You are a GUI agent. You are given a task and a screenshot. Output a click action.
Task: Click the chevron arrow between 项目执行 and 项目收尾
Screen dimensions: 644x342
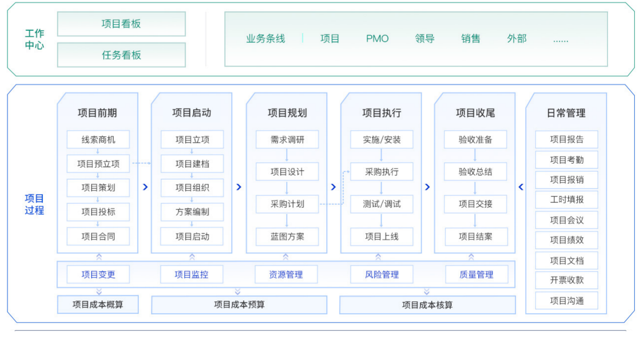point(427,187)
